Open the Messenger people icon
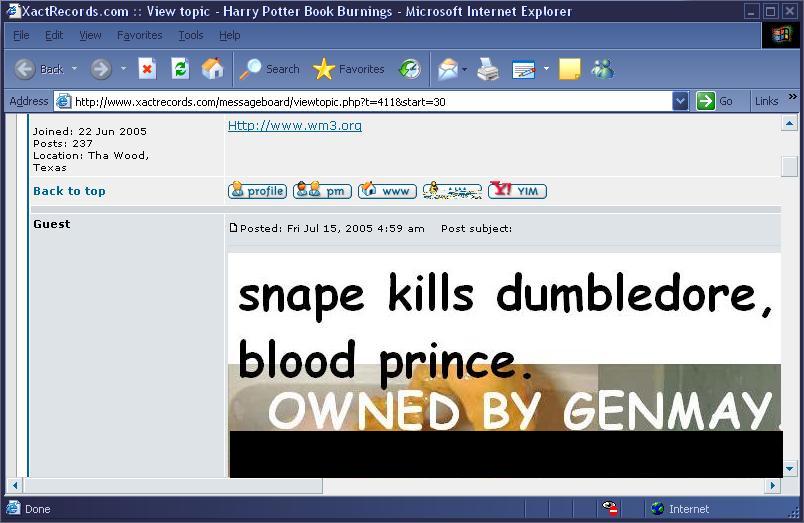The image size is (804, 523). point(603,69)
